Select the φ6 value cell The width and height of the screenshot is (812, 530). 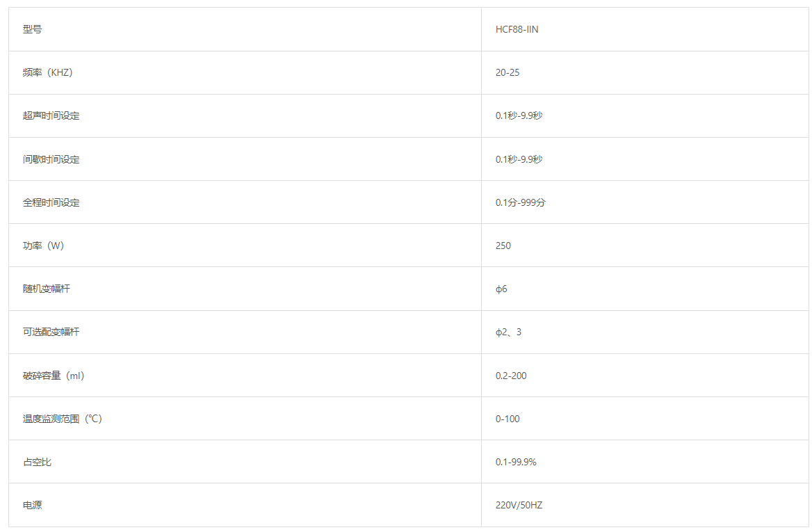(x=501, y=289)
